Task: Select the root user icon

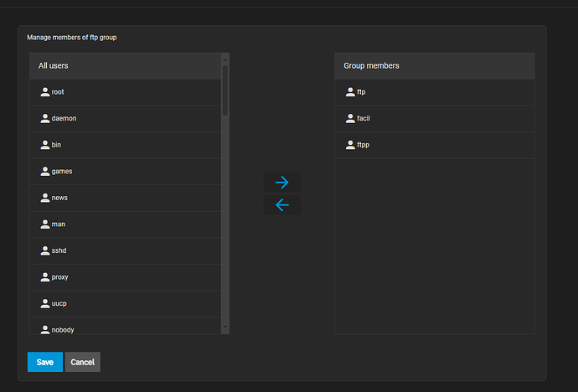Action: click(x=45, y=92)
